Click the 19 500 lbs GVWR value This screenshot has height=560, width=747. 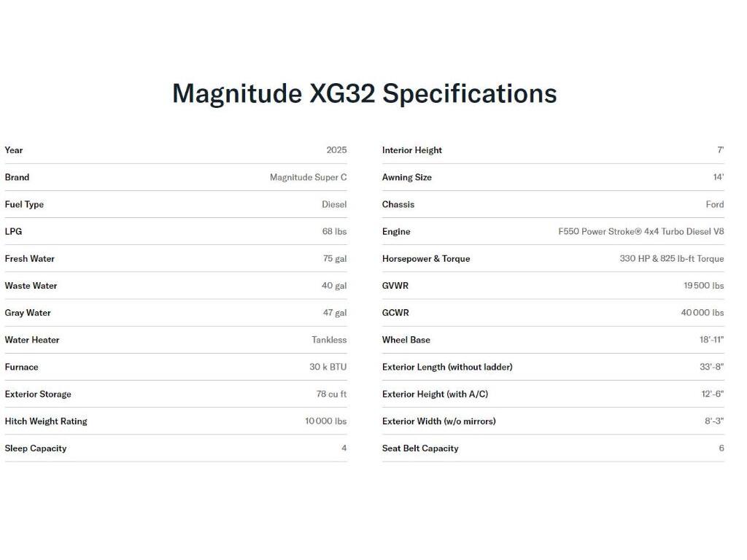coord(703,286)
